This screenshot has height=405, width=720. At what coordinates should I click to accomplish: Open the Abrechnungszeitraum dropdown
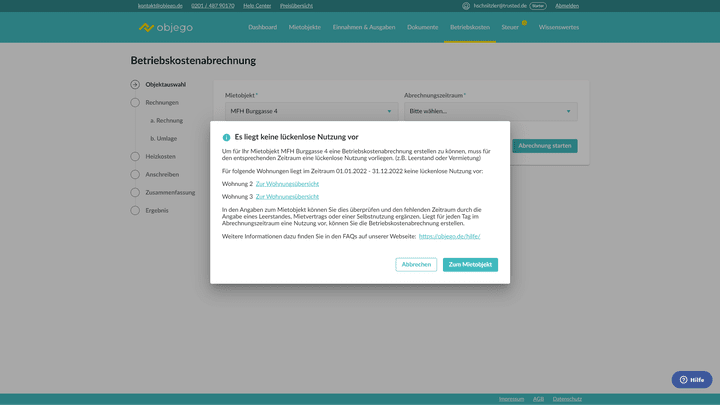pos(490,111)
